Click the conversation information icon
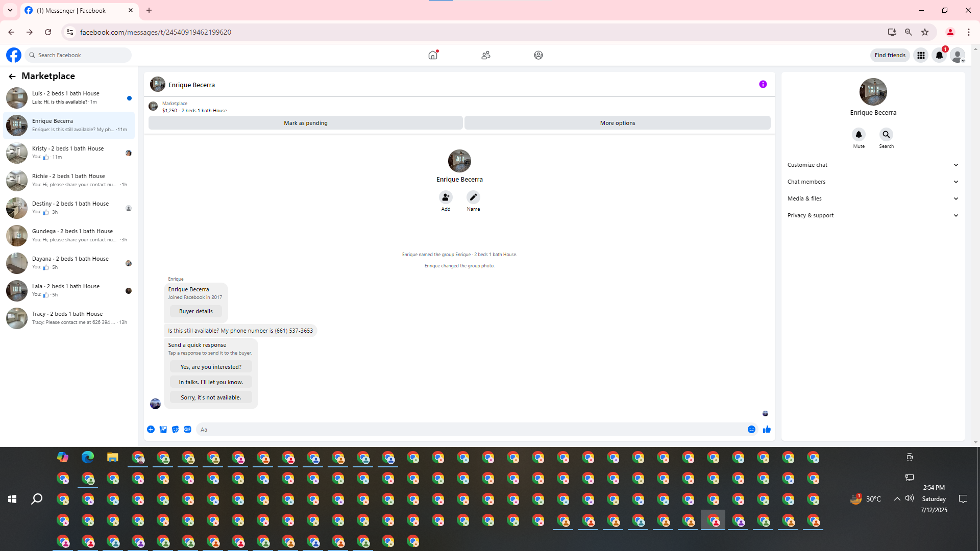Screen dimensions: 980x551 tap(763, 85)
